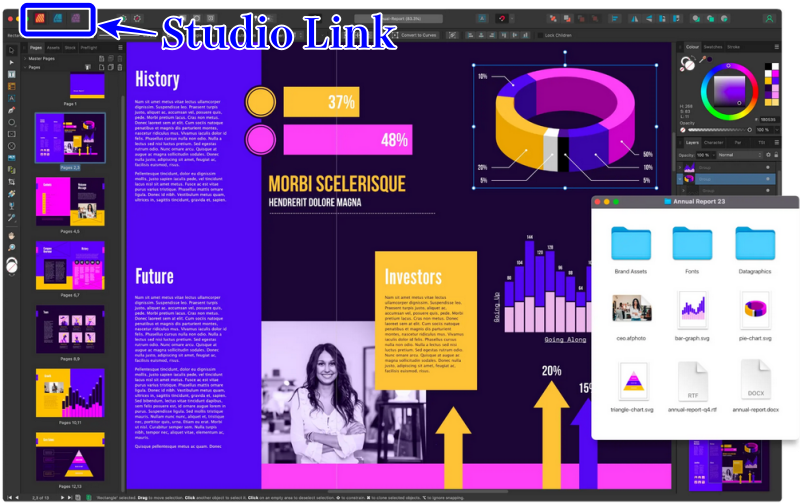800x503 pixels.
Task: Click the boolean Add operation icon
Action: (695, 19)
